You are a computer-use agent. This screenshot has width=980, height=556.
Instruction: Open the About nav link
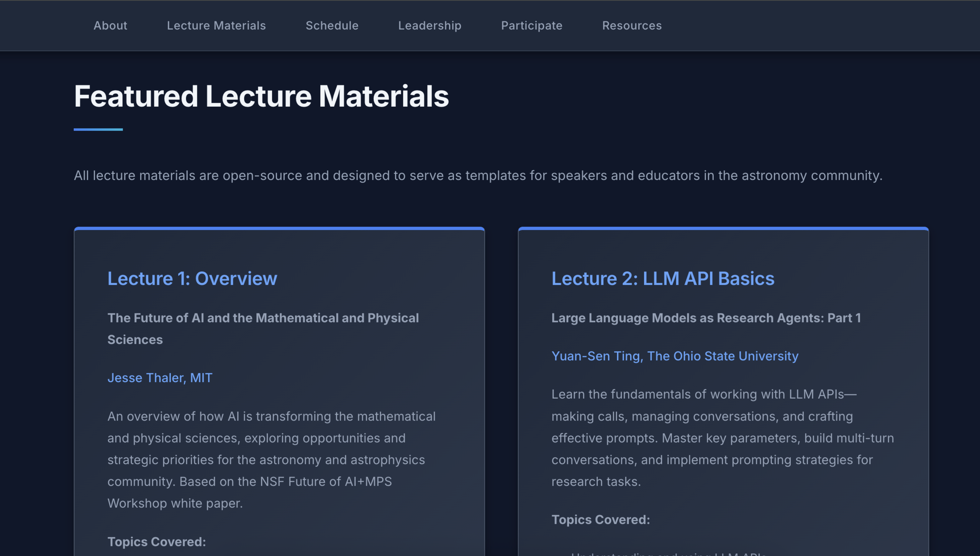pos(110,26)
